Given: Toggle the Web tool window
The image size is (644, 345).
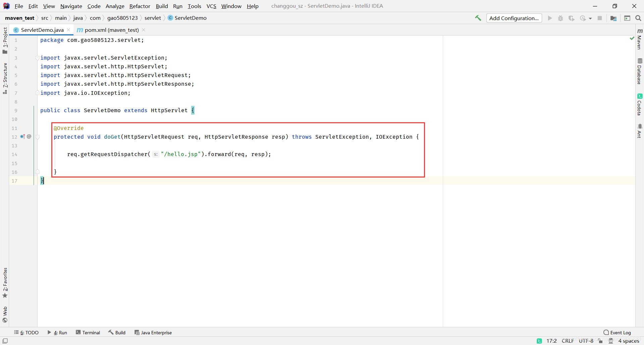Looking at the screenshot, I should coord(5,315).
